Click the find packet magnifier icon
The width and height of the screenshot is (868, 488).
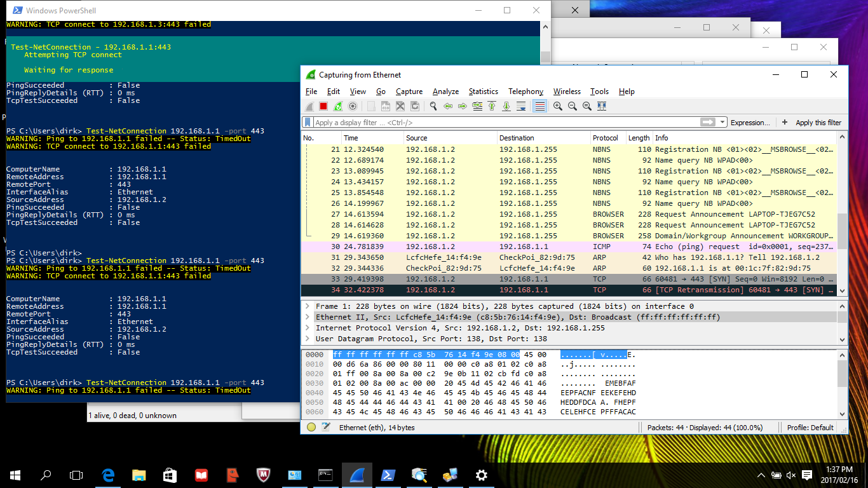coord(433,107)
